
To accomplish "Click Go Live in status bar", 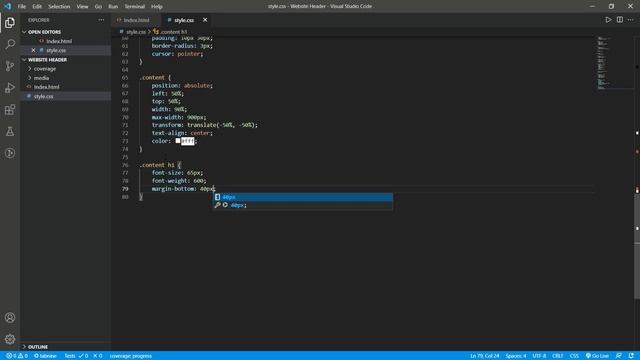I will point(597,356).
